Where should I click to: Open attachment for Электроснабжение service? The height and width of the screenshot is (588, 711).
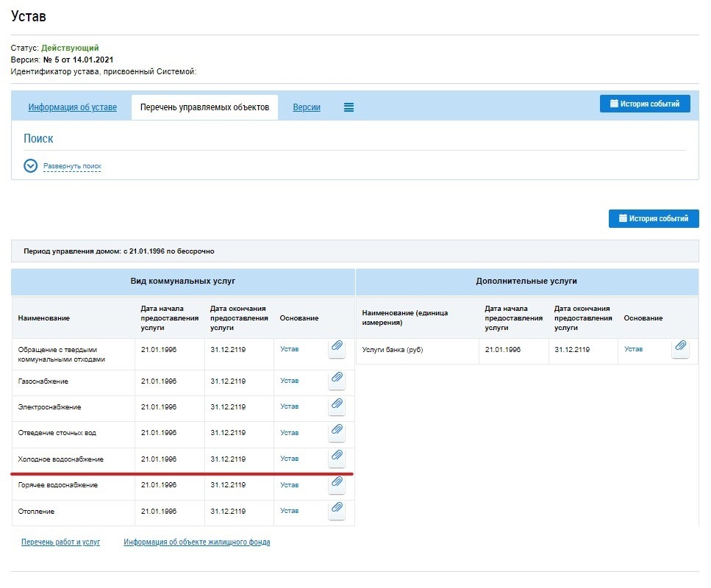(x=336, y=404)
